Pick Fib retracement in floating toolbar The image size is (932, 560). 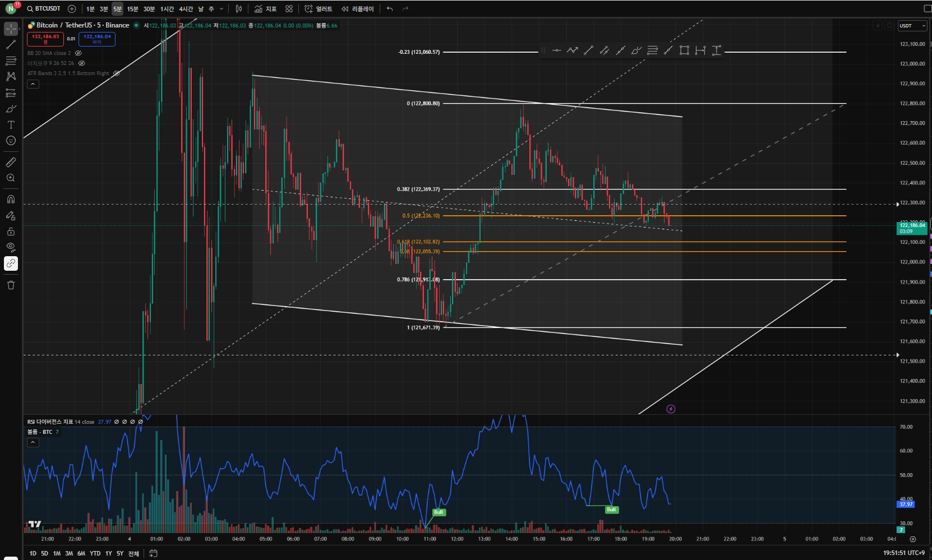(x=652, y=50)
